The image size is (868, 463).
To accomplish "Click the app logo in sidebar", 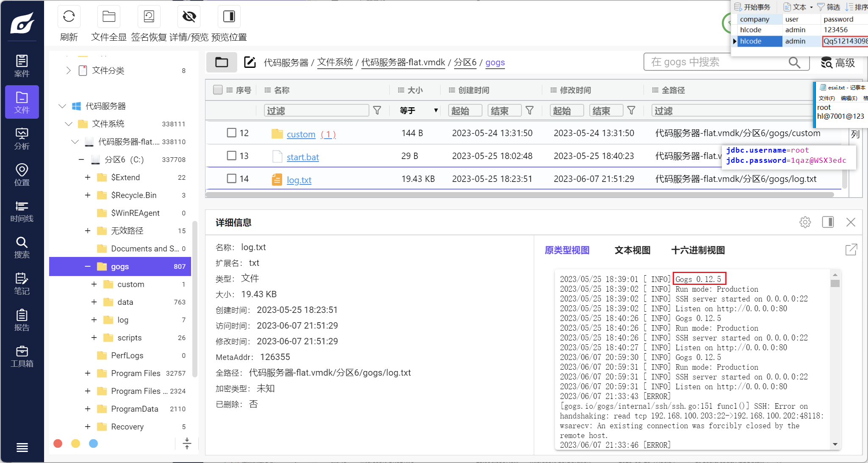I will click(22, 23).
